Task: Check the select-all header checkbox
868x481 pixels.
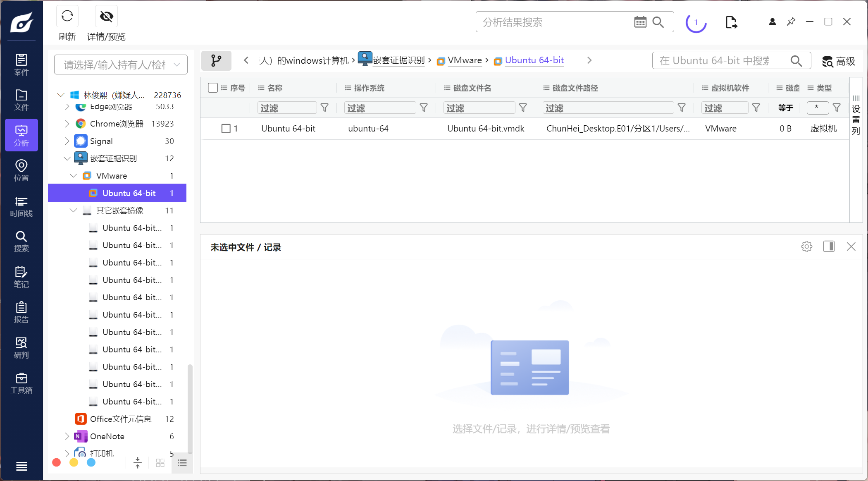Action: pos(213,88)
